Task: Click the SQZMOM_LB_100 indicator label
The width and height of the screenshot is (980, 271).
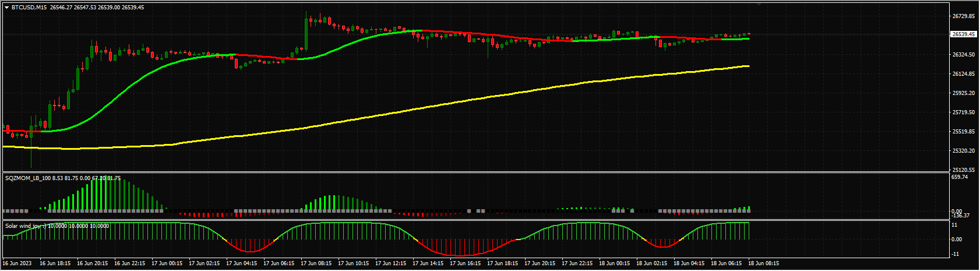Action: coord(27,178)
